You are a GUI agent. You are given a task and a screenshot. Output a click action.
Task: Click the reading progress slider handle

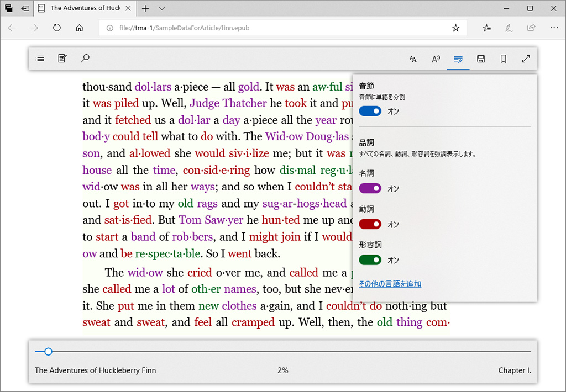tap(49, 351)
